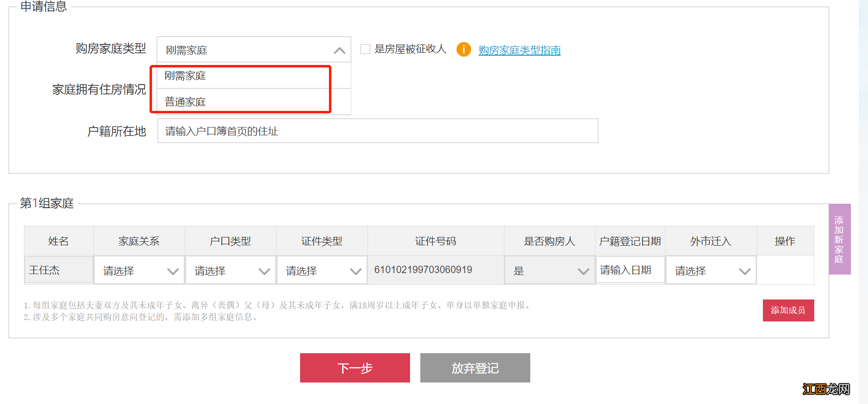Click the name field 王任杰
The image size is (868, 404).
pyautogui.click(x=59, y=270)
